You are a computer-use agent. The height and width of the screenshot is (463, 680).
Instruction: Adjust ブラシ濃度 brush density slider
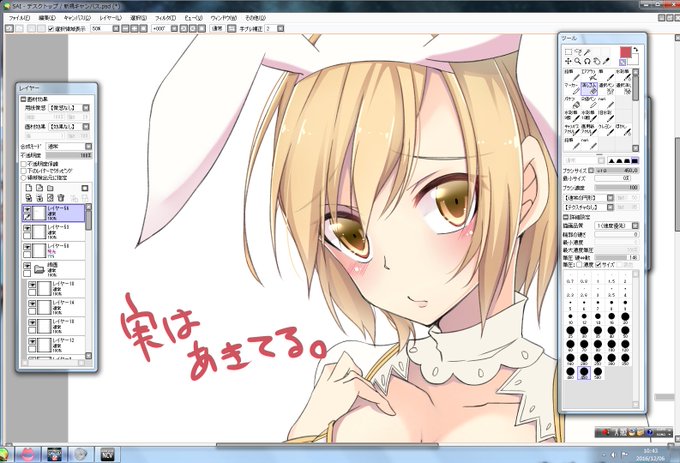[x=617, y=188]
